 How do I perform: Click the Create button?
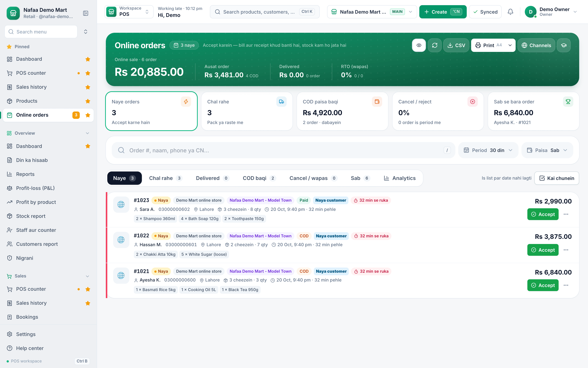443,12
